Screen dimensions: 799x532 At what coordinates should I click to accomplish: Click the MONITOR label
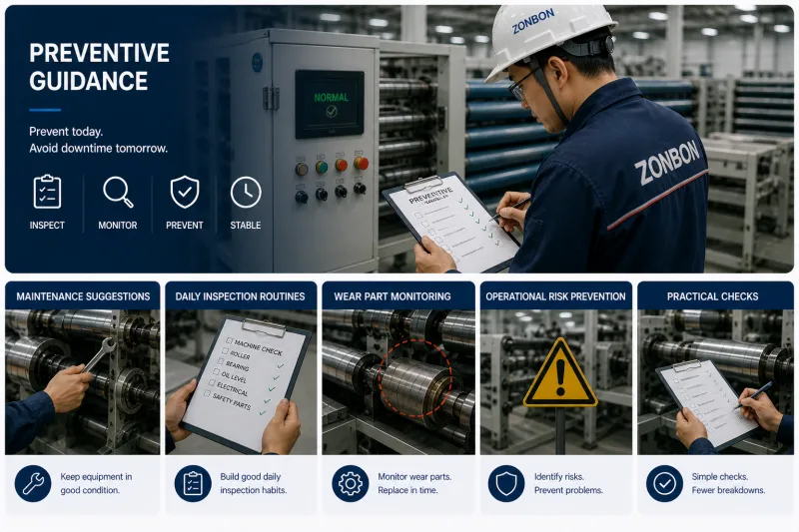tap(118, 225)
